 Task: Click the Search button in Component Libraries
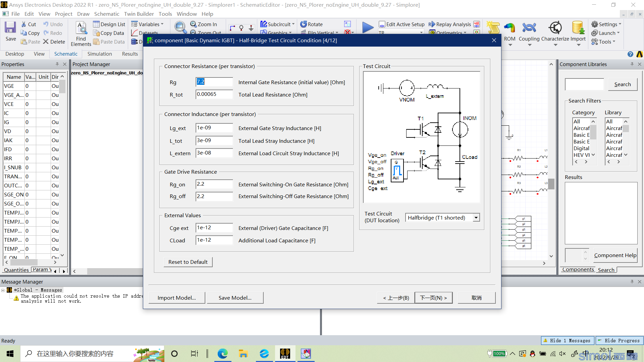[623, 84]
